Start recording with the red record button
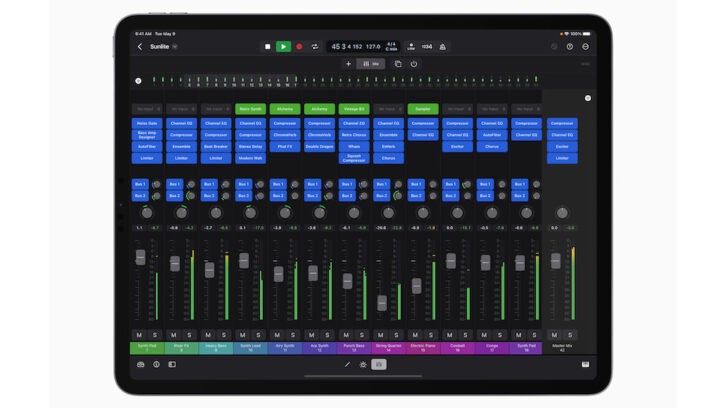This screenshot has height=408, width=726. coord(299,47)
